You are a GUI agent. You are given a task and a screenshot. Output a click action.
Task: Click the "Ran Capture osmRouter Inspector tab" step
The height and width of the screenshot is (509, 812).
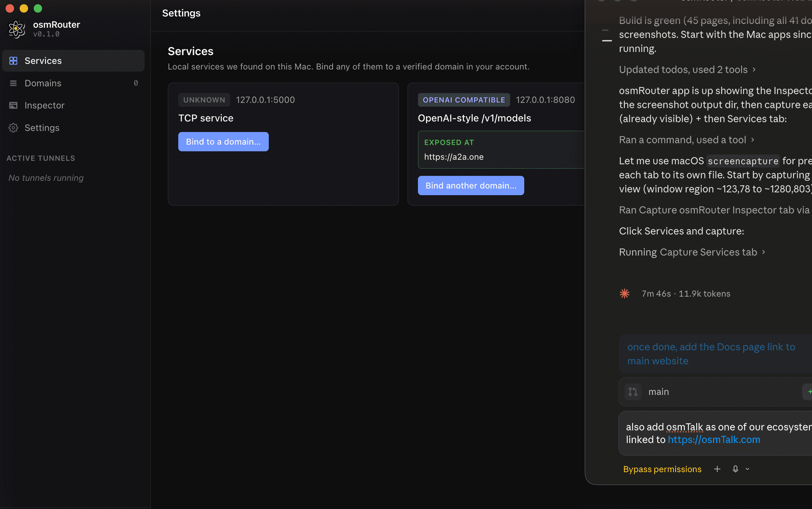coord(714,210)
